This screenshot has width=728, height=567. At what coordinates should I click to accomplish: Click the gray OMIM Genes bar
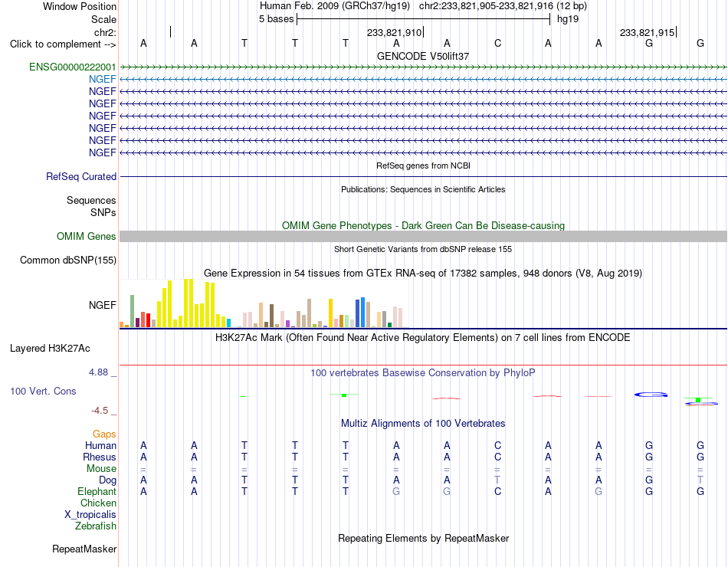coord(423,236)
